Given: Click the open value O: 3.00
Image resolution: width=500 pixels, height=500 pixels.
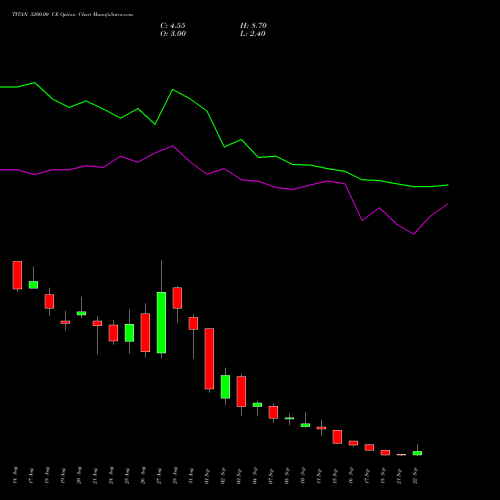Looking at the screenshot, I should point(173,34).
